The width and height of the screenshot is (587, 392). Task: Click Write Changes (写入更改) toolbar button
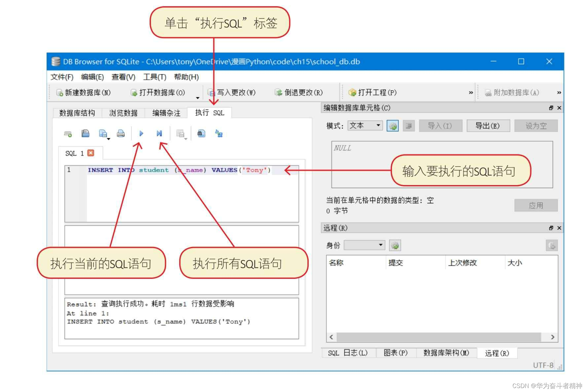click(x=231, y=92)
